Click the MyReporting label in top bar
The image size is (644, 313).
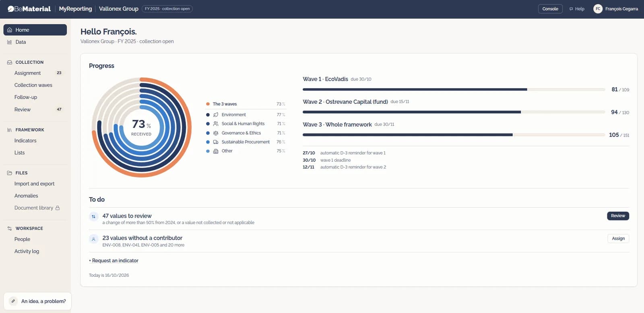[x=75, y=9]
